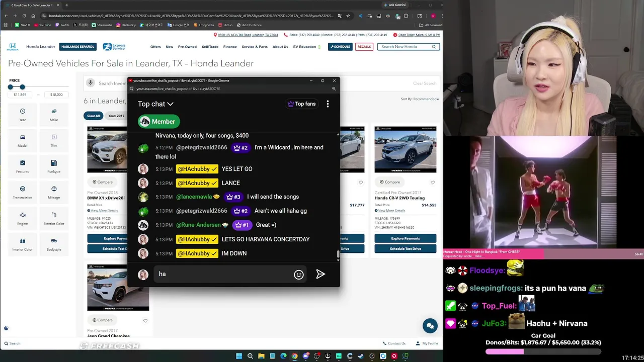The image size is (644, 362).
Task: Click the Member badge button
Action: pos(158,121)
